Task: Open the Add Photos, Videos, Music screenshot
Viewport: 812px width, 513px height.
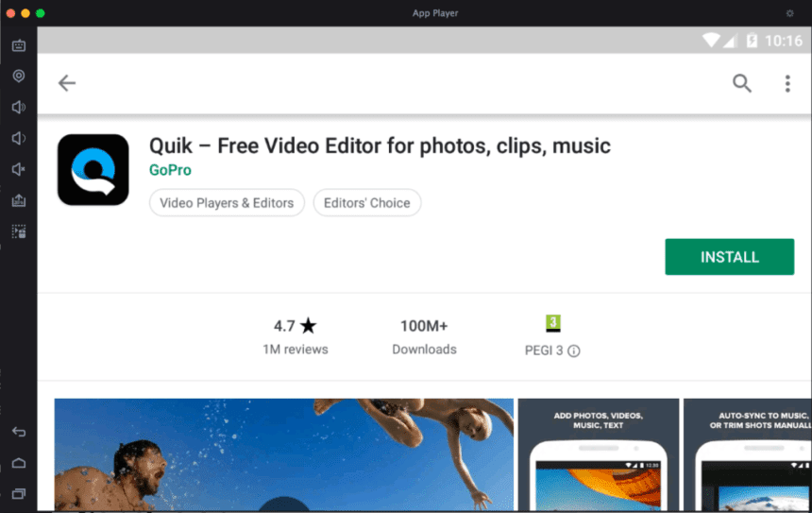Action: pos(598,454)
